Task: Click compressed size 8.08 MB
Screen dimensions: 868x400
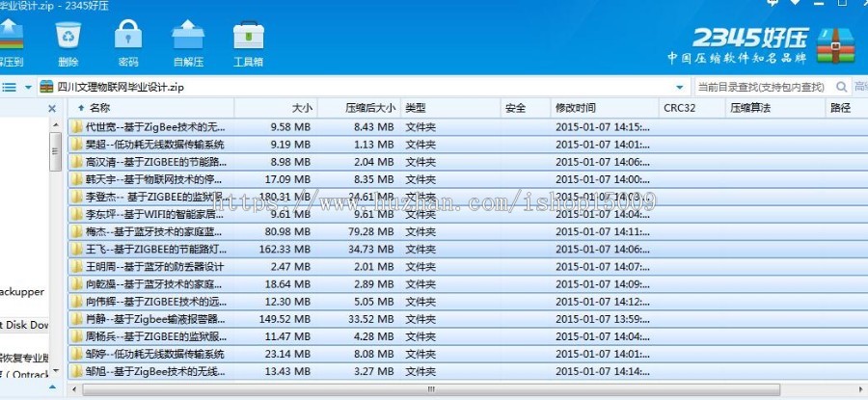Action: coord(373,354)
